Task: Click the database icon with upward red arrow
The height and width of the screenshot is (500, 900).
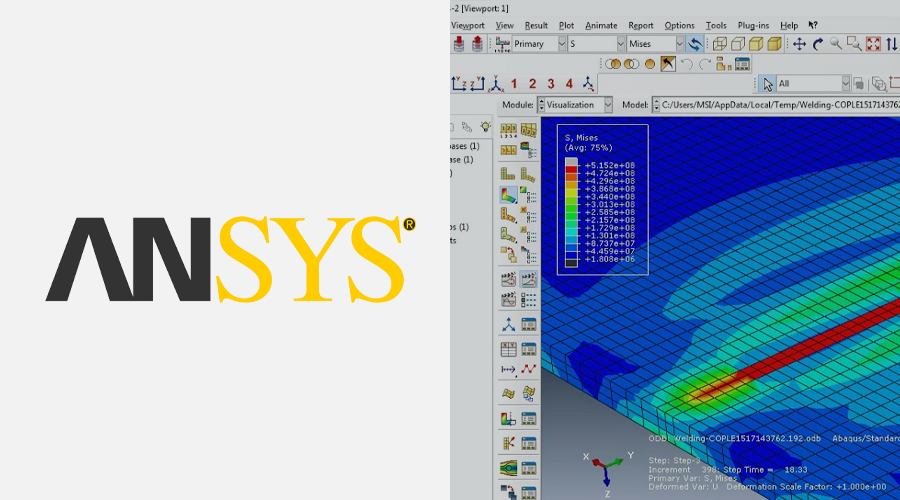Action: coord(477,44)
